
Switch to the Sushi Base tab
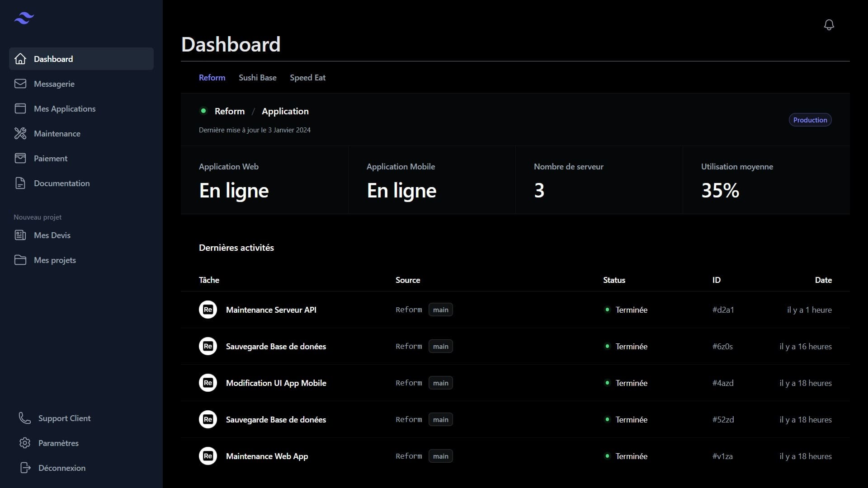click(x=257, y=78)
